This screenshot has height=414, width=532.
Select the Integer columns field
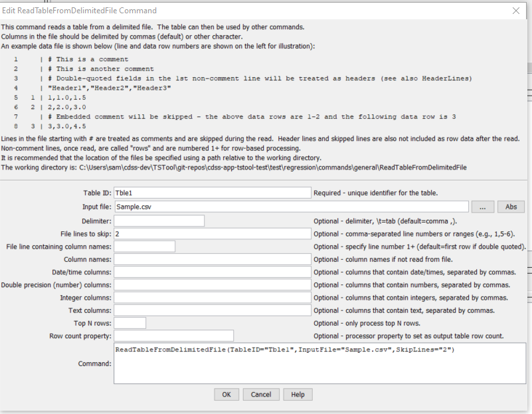[213, 298]
